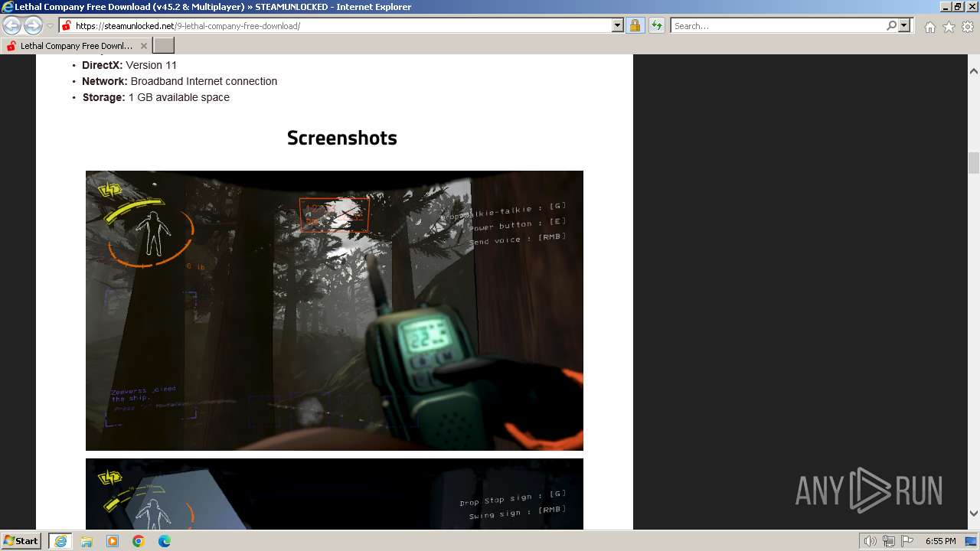
Task: Open Internet Explorer from the taskbar
Action: (x=60, y=541)
